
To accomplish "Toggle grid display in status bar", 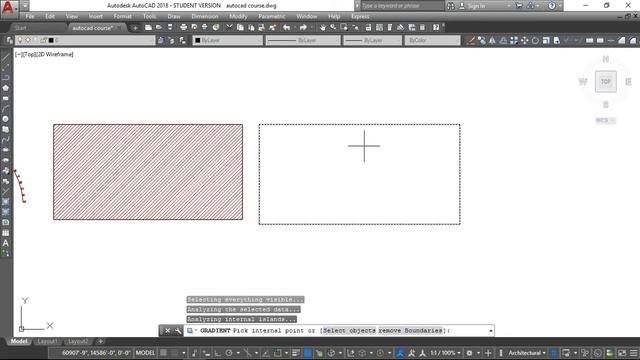I will click(164, 353).
